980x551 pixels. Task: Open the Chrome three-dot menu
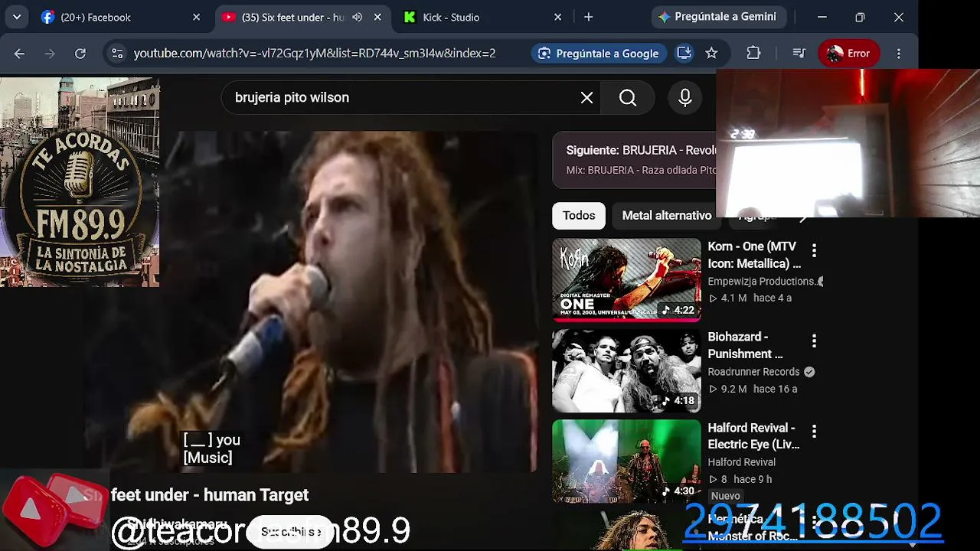point(899,53)
